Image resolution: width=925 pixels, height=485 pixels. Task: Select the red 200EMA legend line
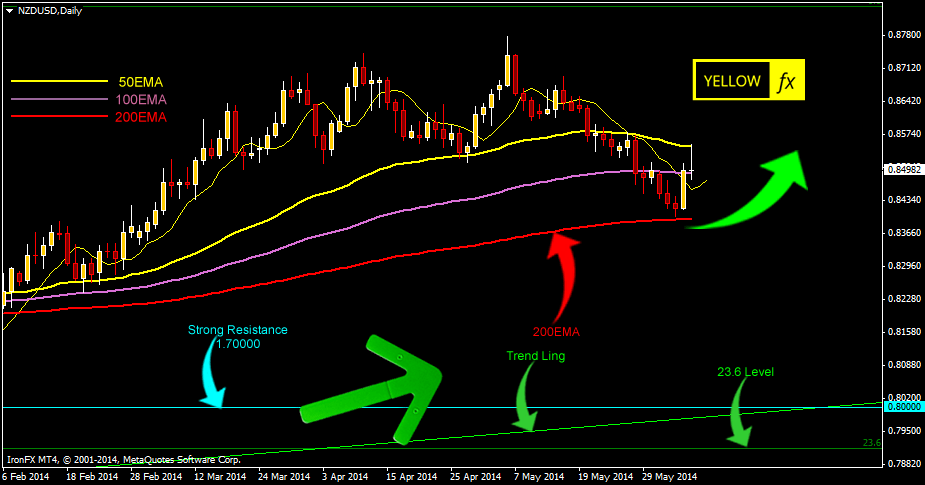tap(58, 117)
